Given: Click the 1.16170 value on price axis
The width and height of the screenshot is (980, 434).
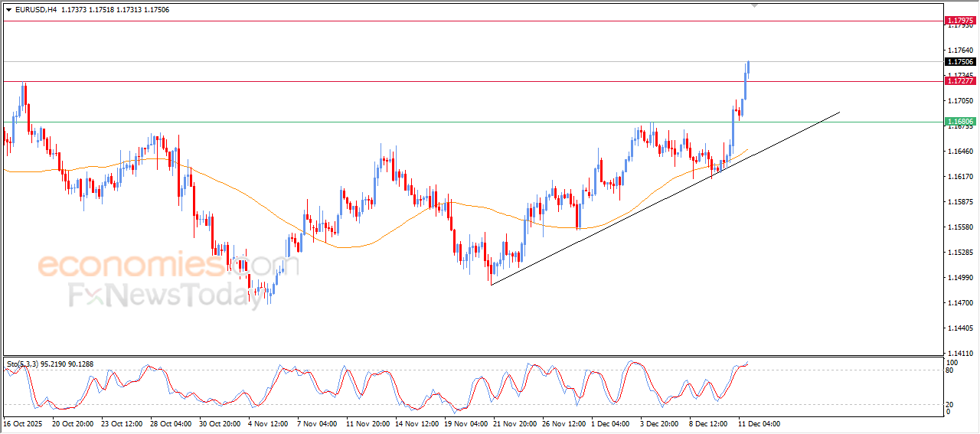Looking at the screenshot, I should click(x=959, y=176).
